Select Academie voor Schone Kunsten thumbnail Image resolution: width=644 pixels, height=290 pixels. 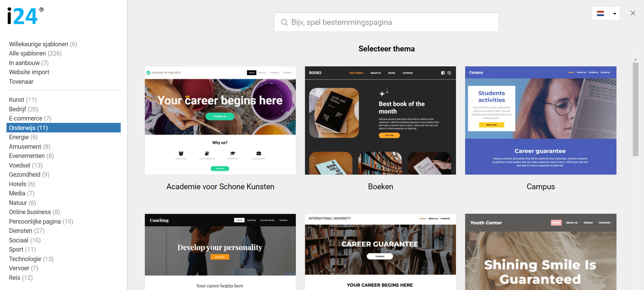click(x=220, y=120)
